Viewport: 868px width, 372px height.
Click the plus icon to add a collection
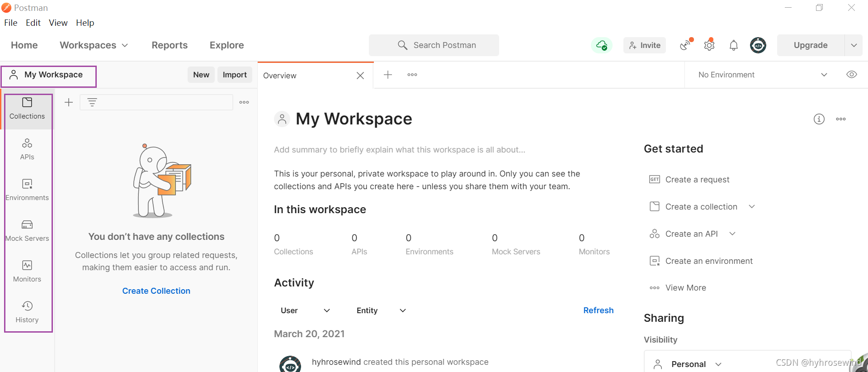[x=69, y=102]
